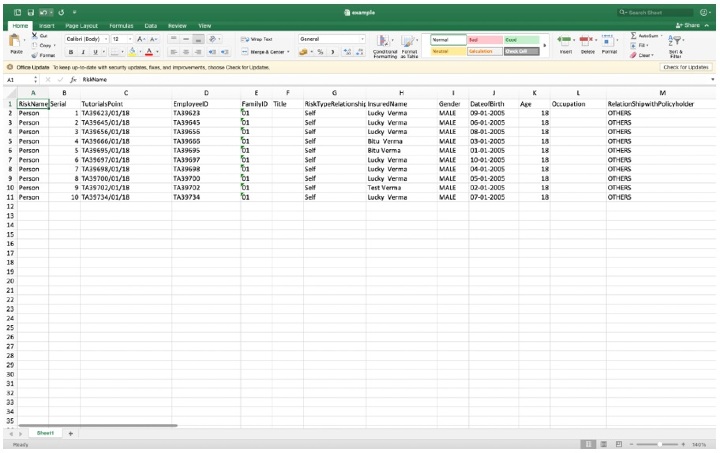This screenshot has width=720, height=453.
Task: Click the Share button
Action: pos(688,25)
